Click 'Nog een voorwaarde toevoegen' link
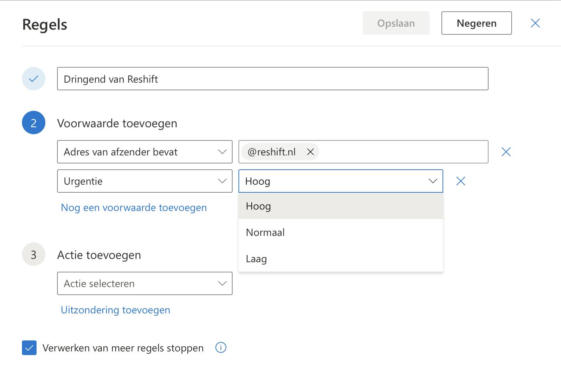 click(x=134, y=208)
